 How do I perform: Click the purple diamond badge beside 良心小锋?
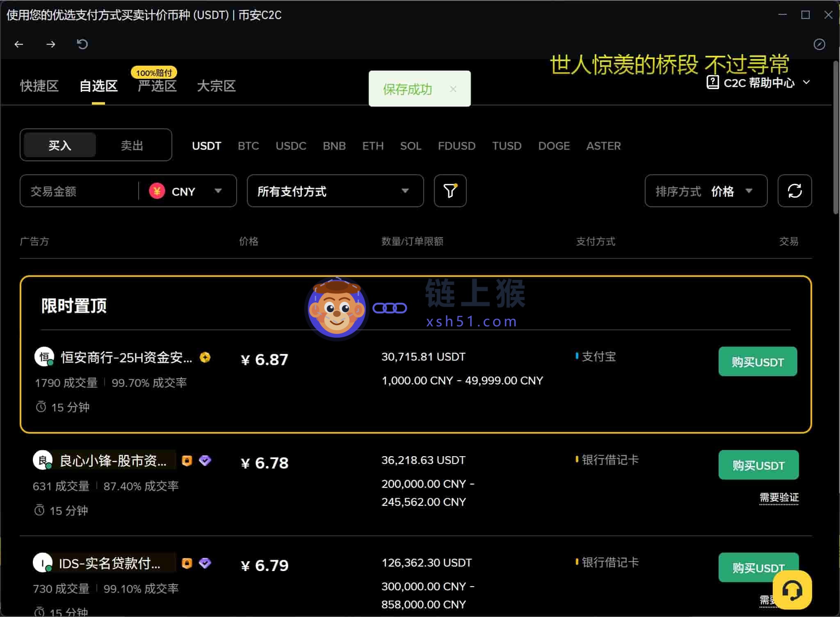[x=205, y=460]
